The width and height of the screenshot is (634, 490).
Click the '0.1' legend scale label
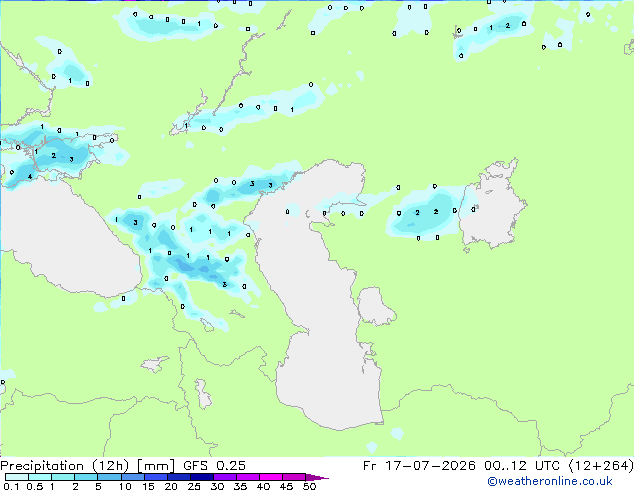[x=11, y=486]
